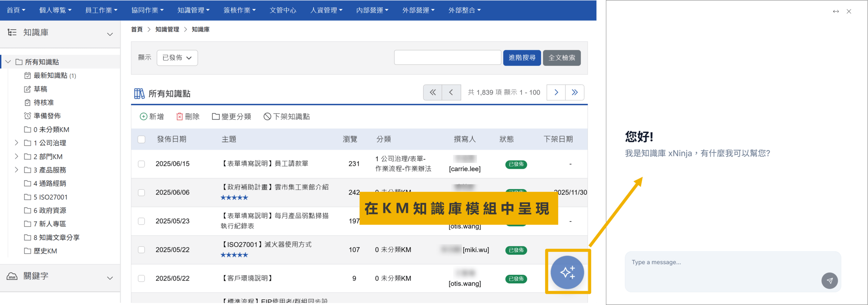Click the send message paper plane icon
This screenshot has width=868, height=305.
(829, 281)
